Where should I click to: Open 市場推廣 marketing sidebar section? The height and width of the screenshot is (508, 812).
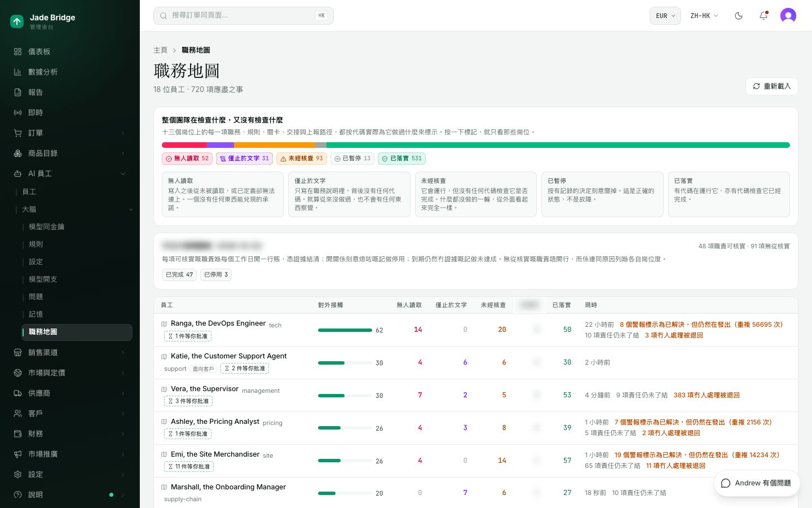(x=70, y=454)
